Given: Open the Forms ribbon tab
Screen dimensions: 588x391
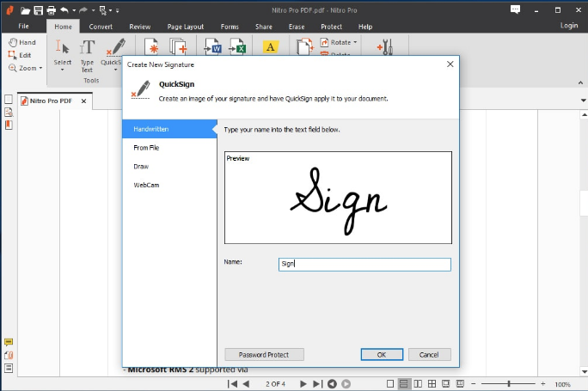Looking at the screenshot, I should coord(230,27).
